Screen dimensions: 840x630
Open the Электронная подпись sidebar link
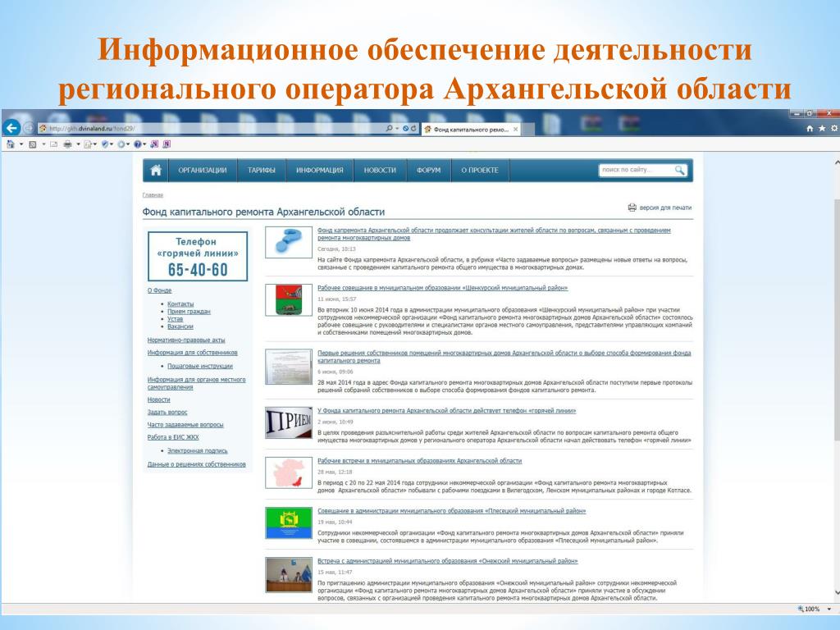(x=197, y=450)
